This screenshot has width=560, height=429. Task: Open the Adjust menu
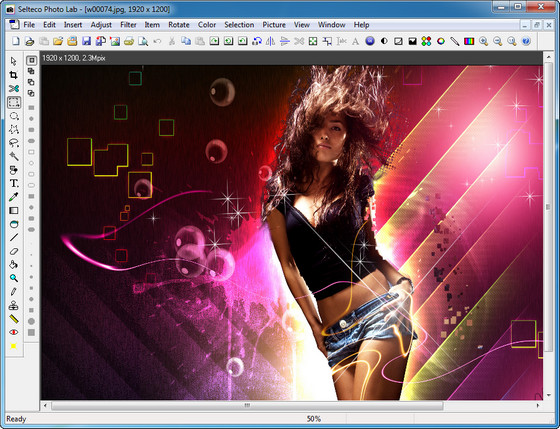click(x=101, y=25)
